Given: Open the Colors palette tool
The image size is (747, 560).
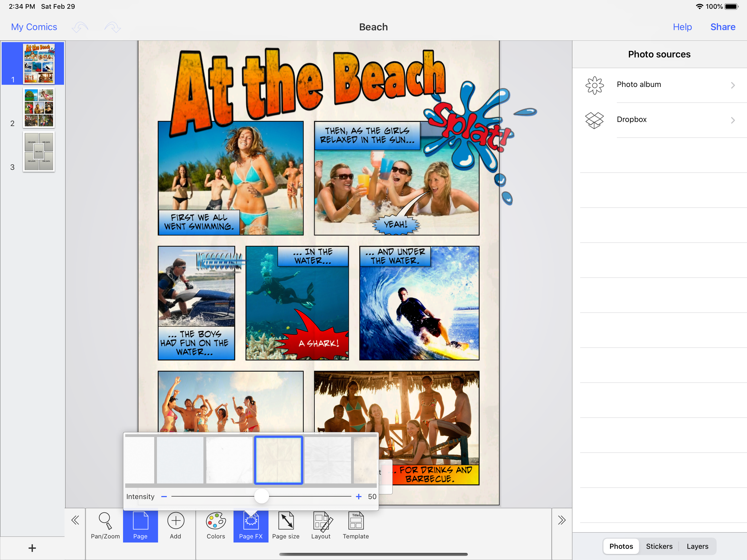Looking at the screenshot, I should click(215, 525).
